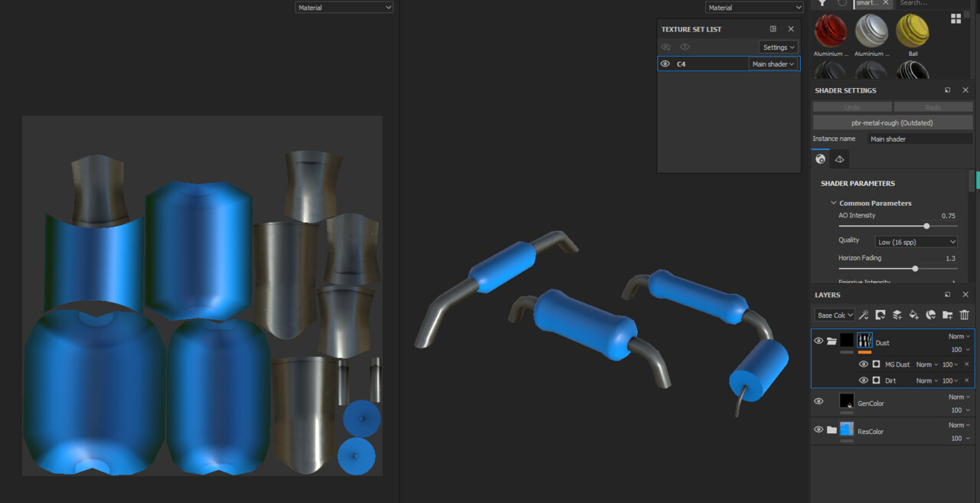Open Dirt effect opacity dropdown

tap(949, 381)
